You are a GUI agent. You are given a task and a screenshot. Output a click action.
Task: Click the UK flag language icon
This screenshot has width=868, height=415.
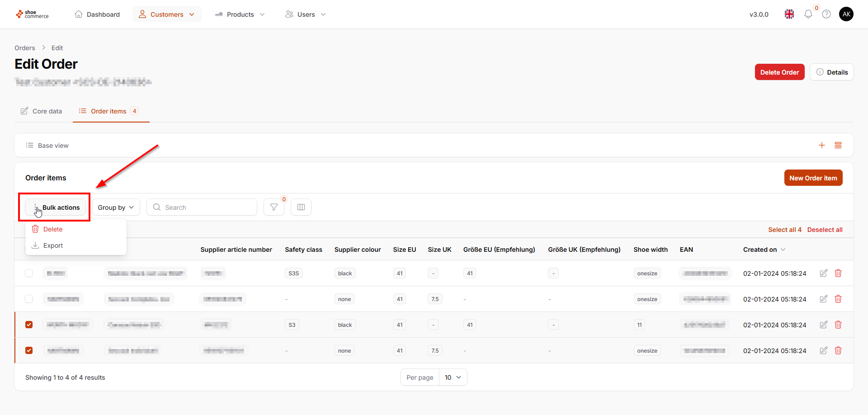[789, 14]
